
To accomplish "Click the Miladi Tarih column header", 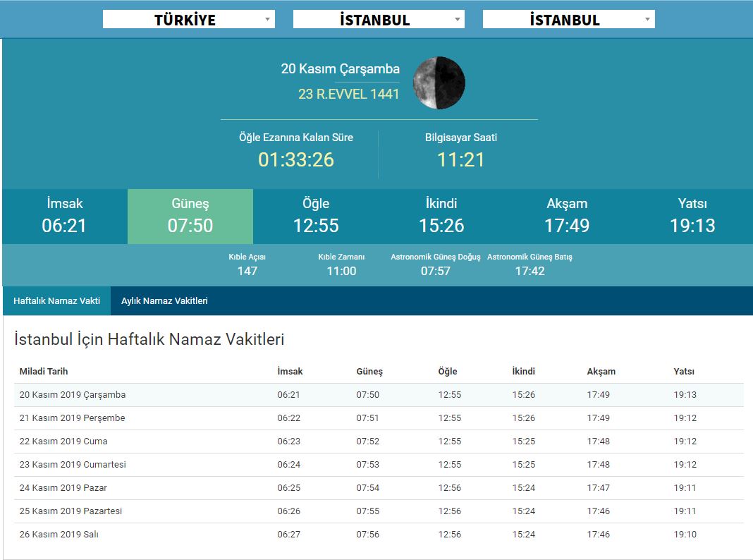I will 44,372.
